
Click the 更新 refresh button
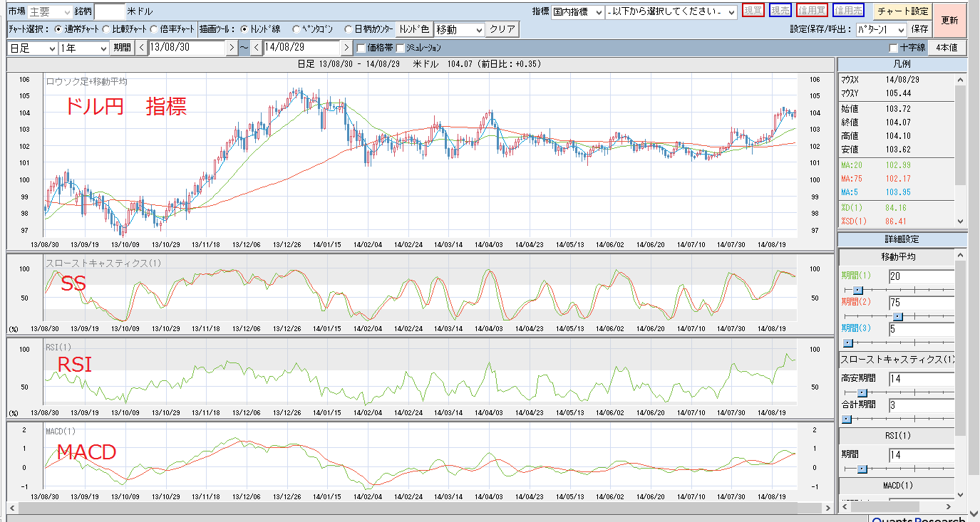949,21
